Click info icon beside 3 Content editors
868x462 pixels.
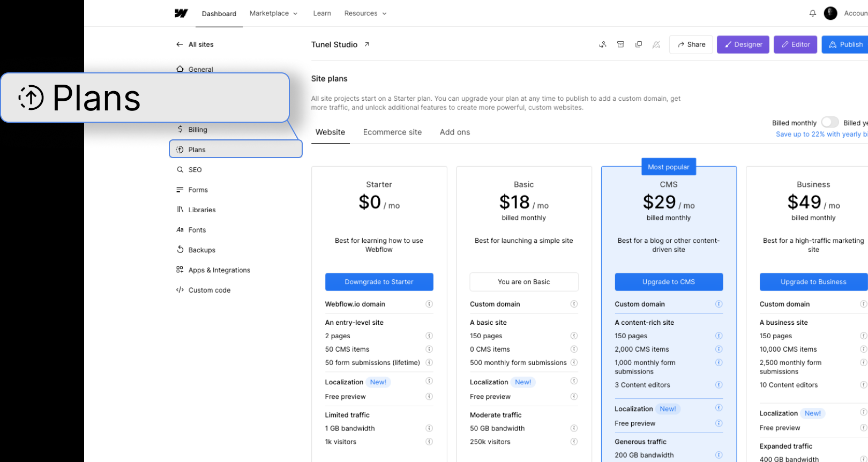click(x=719, y=385)
